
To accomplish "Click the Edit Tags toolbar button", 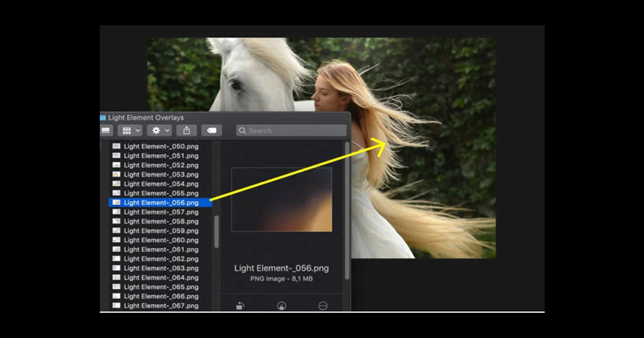I will point(212,130).
